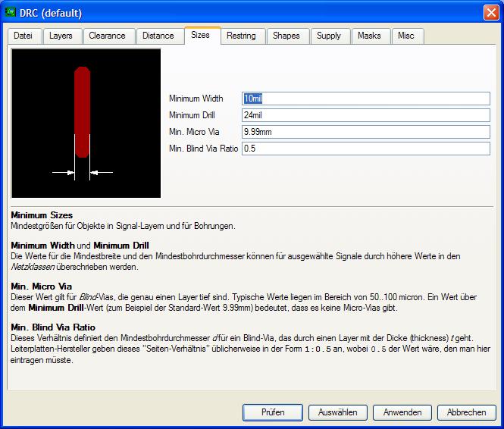Open the Clearance tab
504x429 pixels.
coord(107,36)
